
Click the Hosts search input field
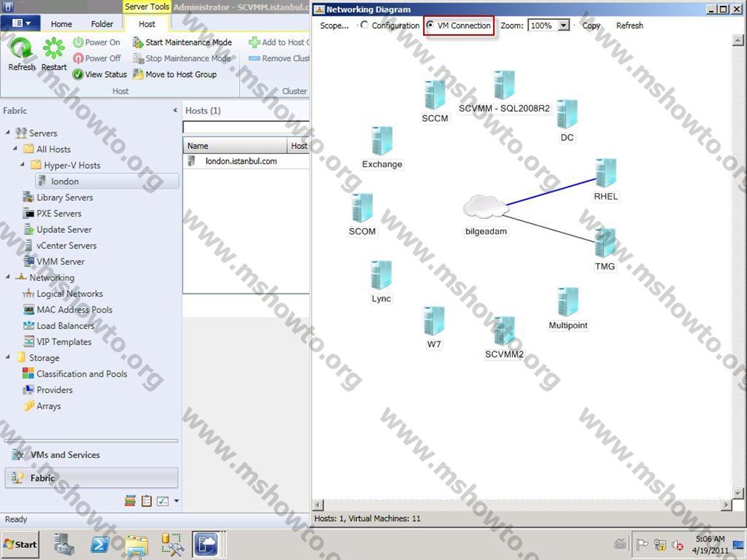pos(246,127)
